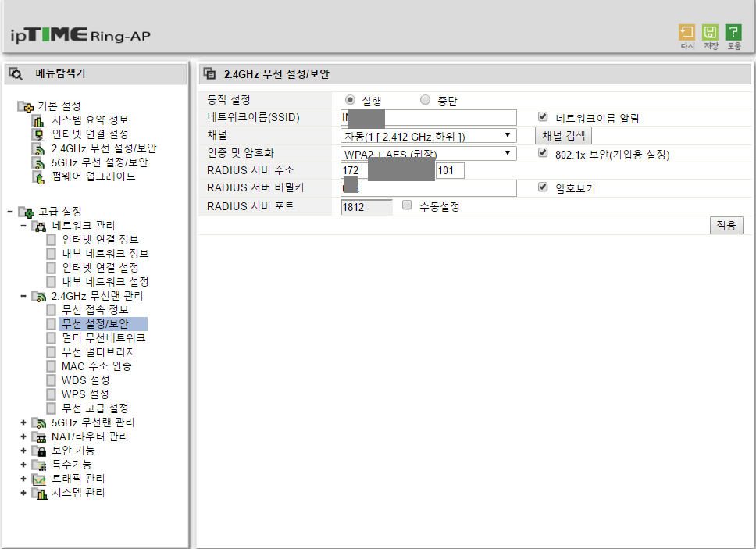Click the 저장 (save) icon in the header
The image size is (756, 549).
pyautogui.click(x=710, y=33)
